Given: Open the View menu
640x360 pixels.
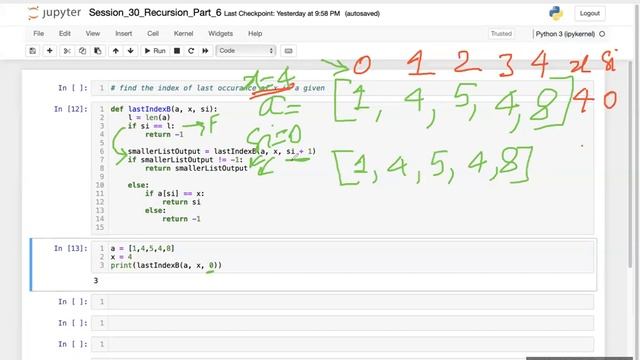Looking at the screenshot, I should (93, 33).
